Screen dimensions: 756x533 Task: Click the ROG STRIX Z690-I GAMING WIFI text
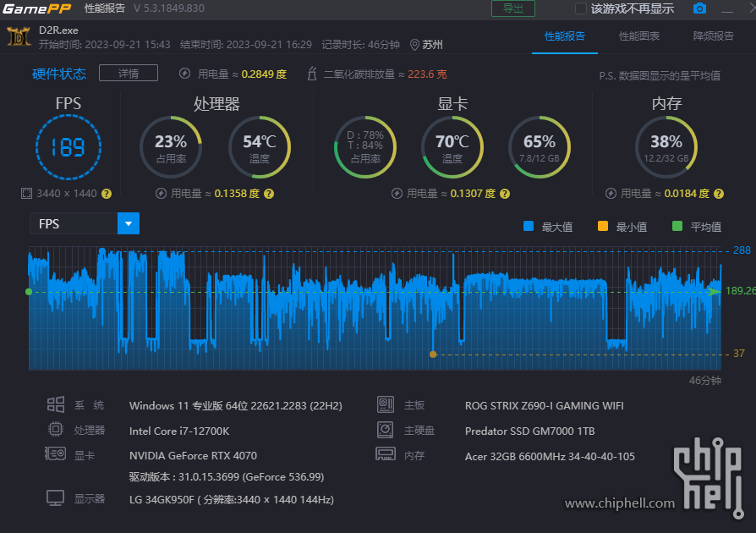coord(545,405)
